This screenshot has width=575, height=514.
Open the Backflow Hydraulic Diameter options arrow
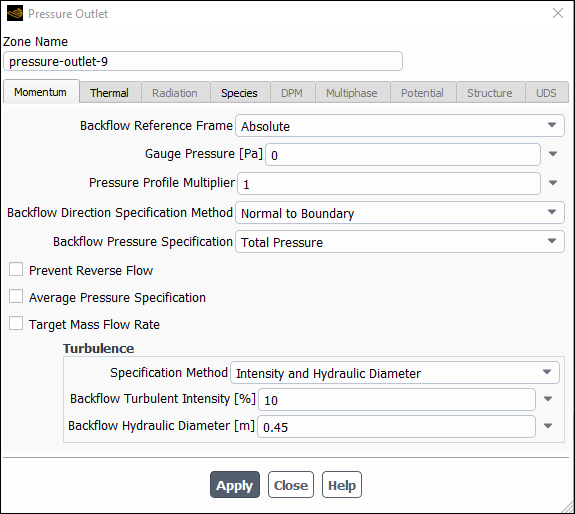pyautogui.click(x=548, y=426)
